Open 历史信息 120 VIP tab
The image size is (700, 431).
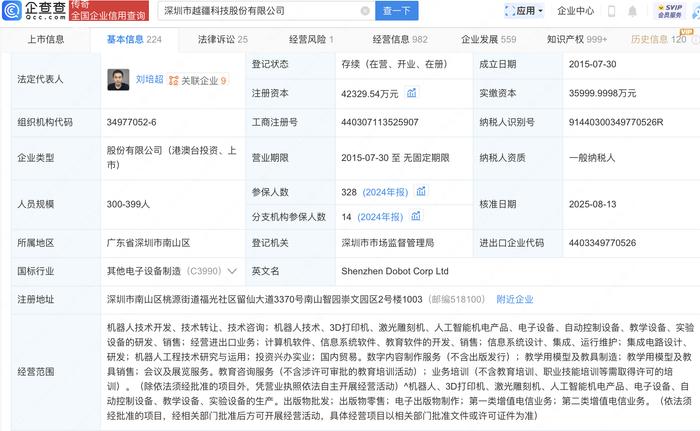pyautogui.click(x=659, y=39)
